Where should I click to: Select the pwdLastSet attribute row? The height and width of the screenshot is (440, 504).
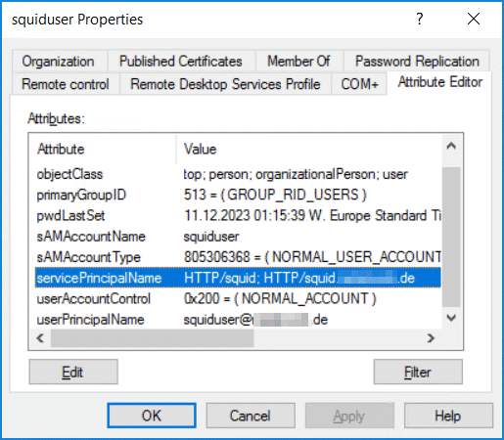[238, 215]
